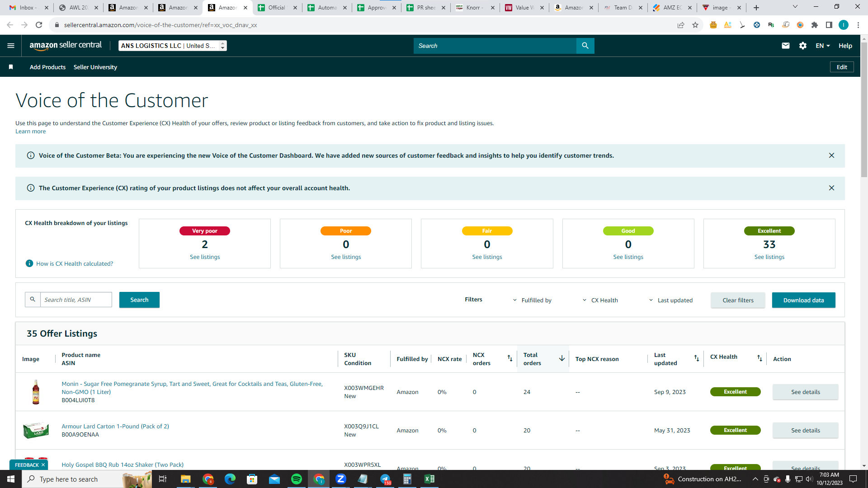Sort by CX Health column arrows
Image resolution: width=868 pixels, height=488 pixels.
tap(760, 358)
